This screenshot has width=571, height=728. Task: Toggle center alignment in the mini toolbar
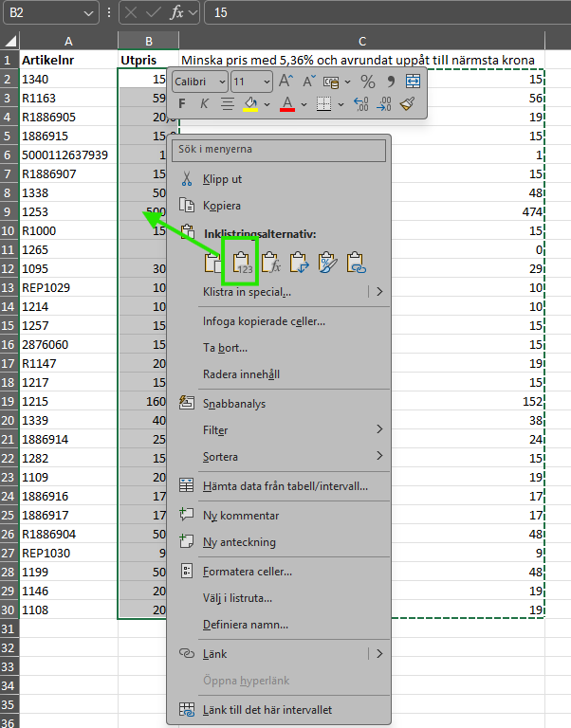pos(228,104)
